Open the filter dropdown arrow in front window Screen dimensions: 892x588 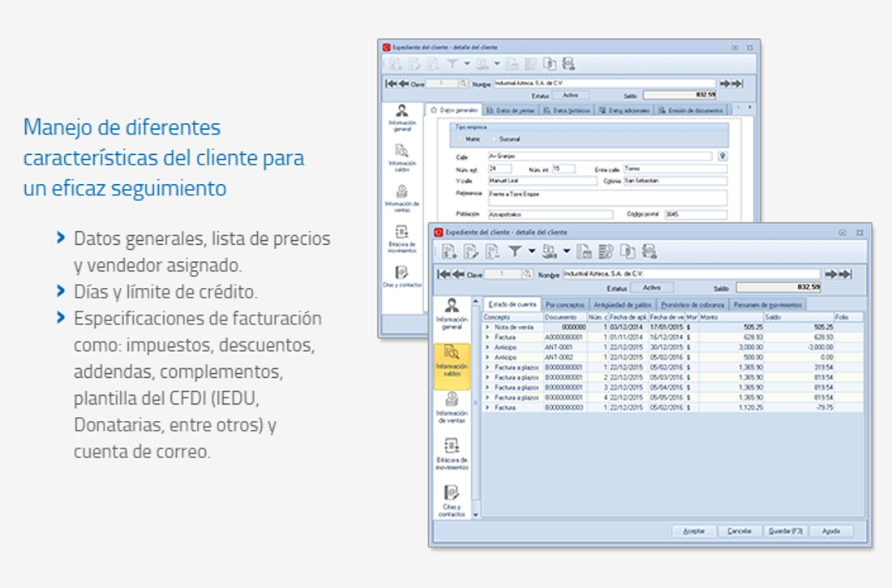pos(532,251)
